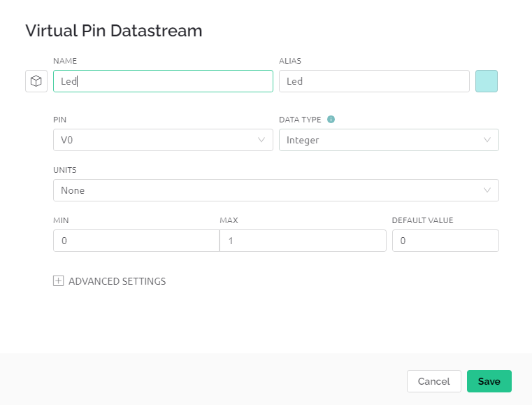Open the Units dropdown showing None
Image resolution: width=532 pixels, height=405 pixels.
point(276,190)
